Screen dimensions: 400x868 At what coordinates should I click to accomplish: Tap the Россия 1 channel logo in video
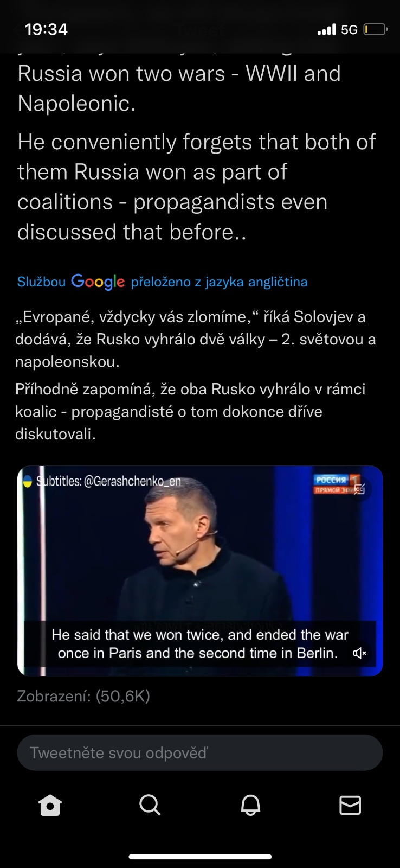(x=337, y=483)
